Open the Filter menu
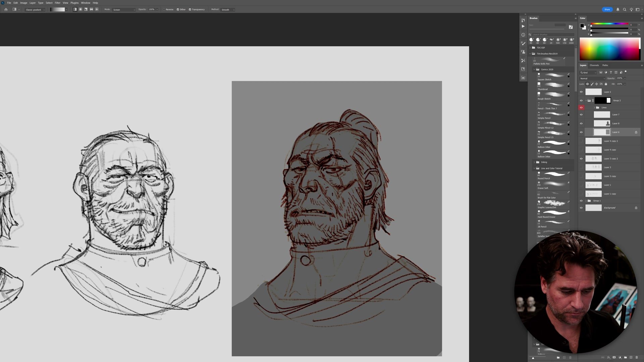644x362 pixels. [x=57, y=3]
